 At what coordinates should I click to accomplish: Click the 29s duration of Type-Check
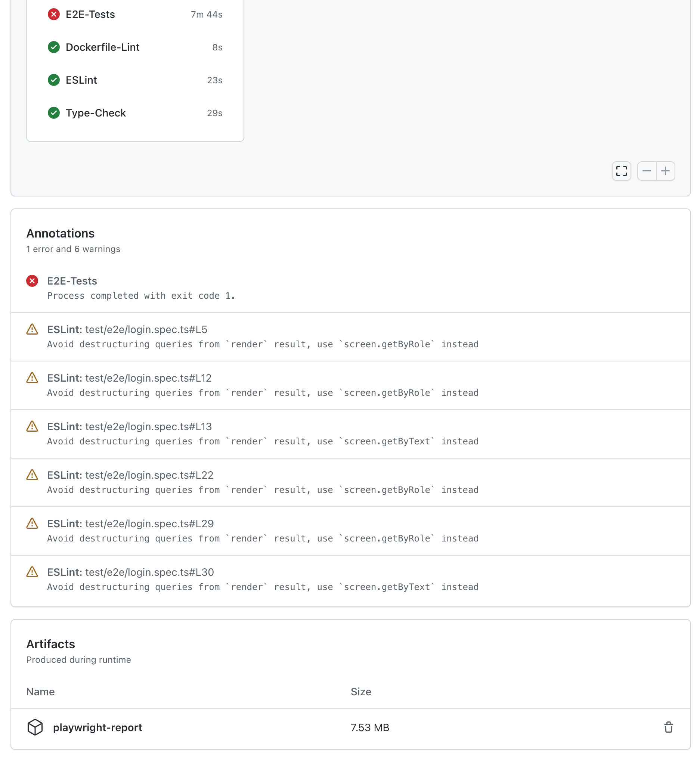(x=214, y=113)
